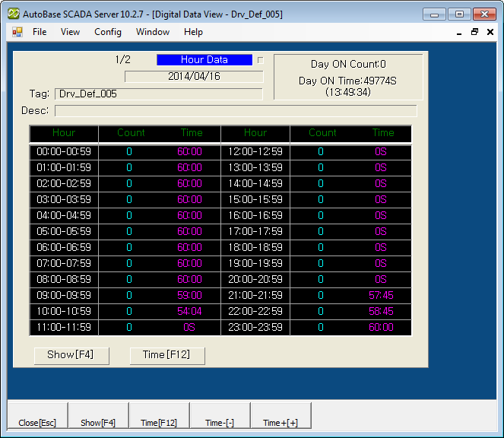Toggle the checkbox next to Hour Data
The height and width of the screenshot is (438, 504).
point(260,60)
